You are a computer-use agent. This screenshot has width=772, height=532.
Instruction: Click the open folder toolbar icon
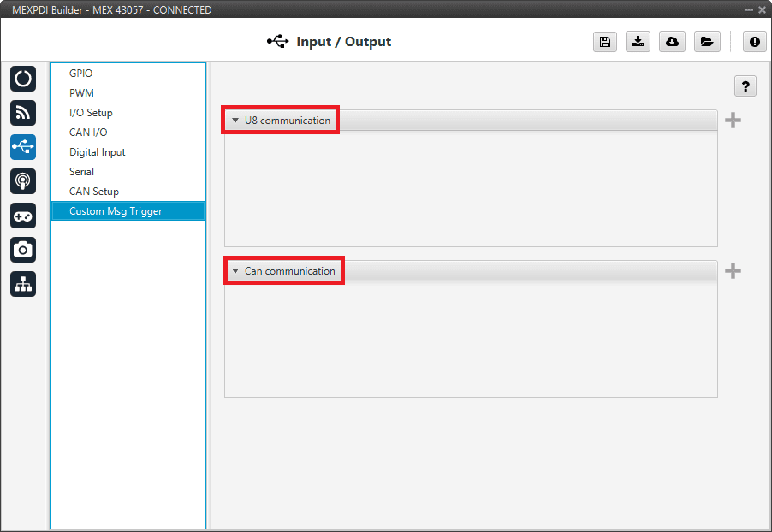[x=707, y=42]
